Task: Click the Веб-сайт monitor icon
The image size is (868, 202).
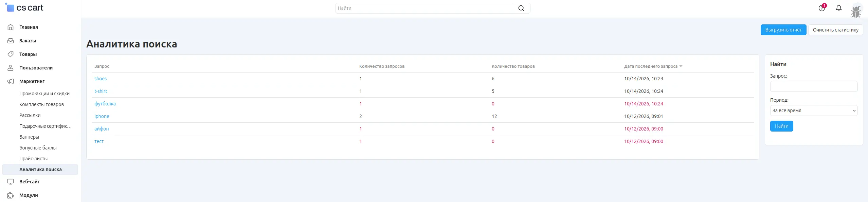Action: [11, 182]
